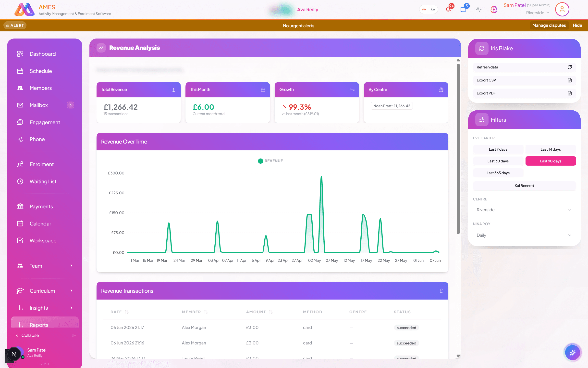Go to Dashboard in sidebar
The height and width of the screenshot is (368, 588).
point(45,54)
